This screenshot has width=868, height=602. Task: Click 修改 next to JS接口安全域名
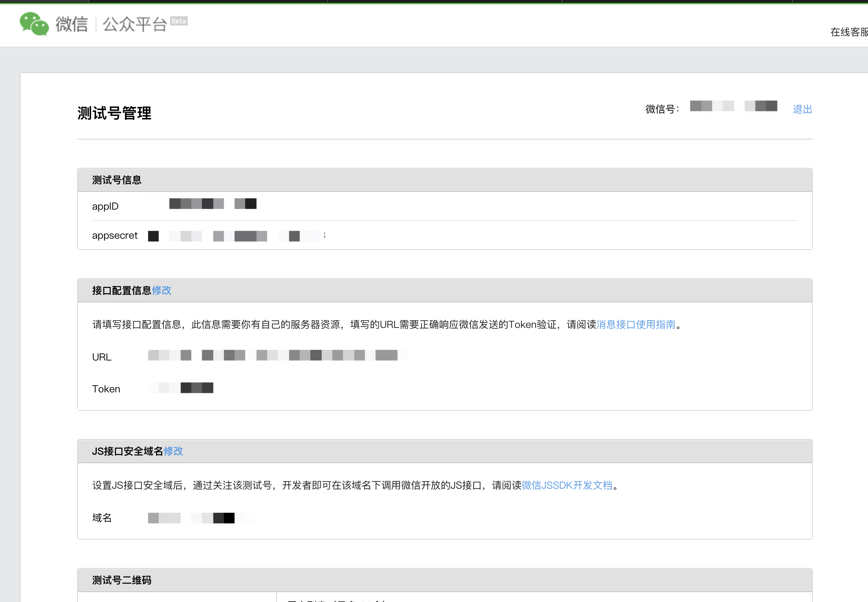173,451
